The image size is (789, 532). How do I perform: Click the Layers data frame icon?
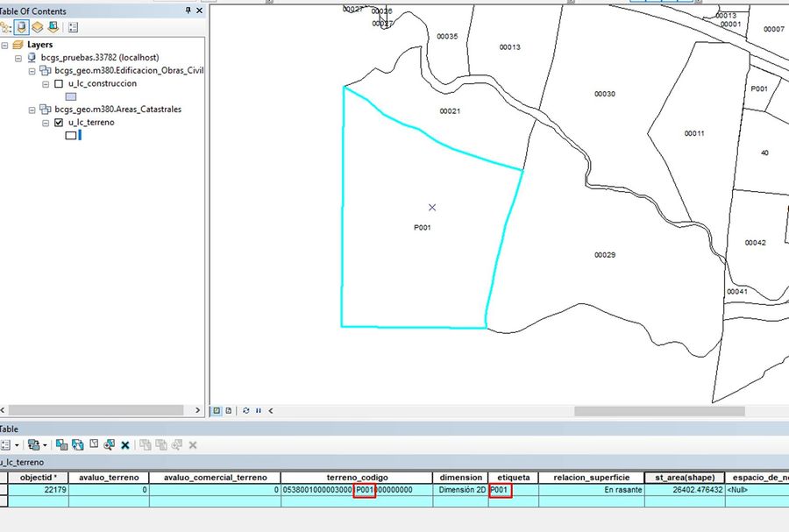click(x=18, y=45)
